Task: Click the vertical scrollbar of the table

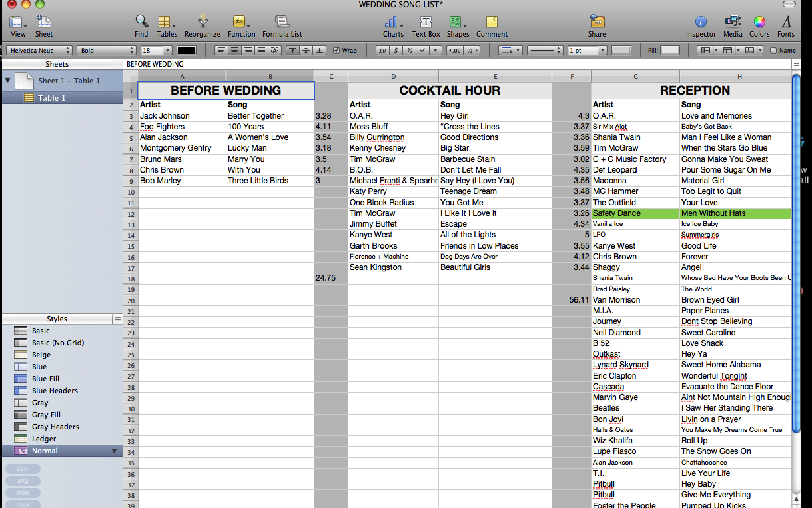Action: 796,253
